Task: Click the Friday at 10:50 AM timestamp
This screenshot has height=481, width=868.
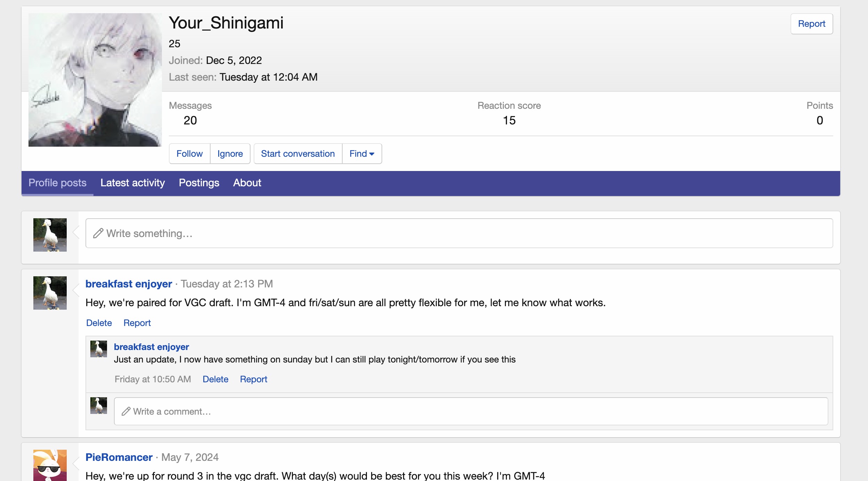Action: pos(153,379)
